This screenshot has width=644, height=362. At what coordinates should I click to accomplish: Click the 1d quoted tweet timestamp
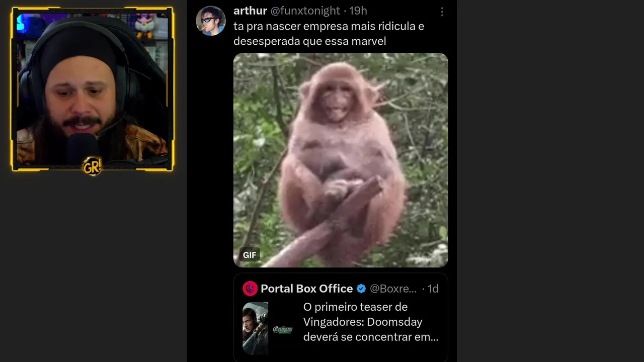(x=433, y=289)
